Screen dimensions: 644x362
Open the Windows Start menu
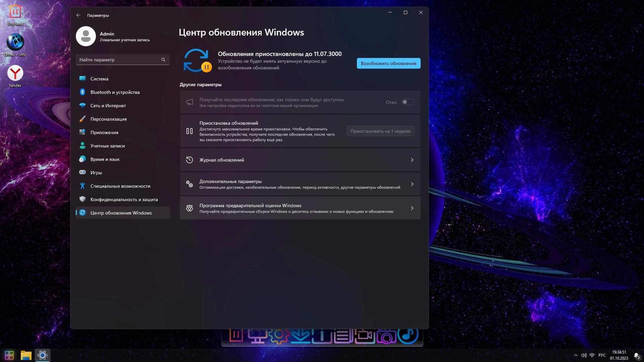coord(9,355)
